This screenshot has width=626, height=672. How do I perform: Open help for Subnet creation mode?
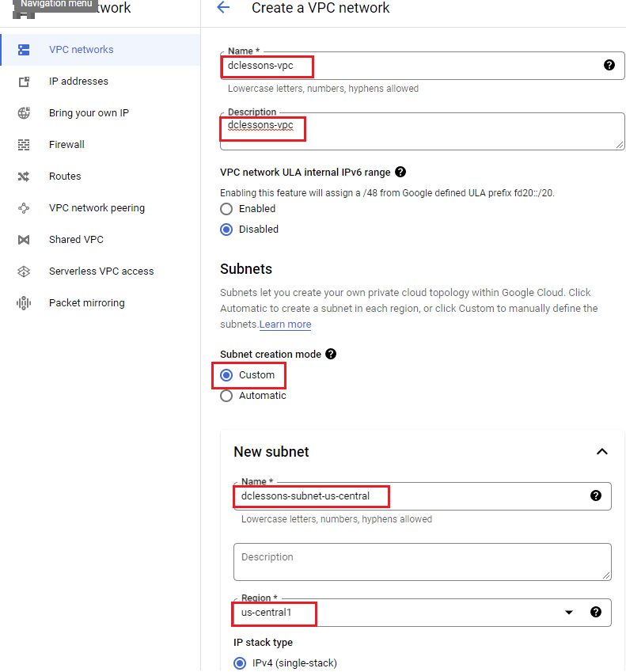click(x=331, y=354)
